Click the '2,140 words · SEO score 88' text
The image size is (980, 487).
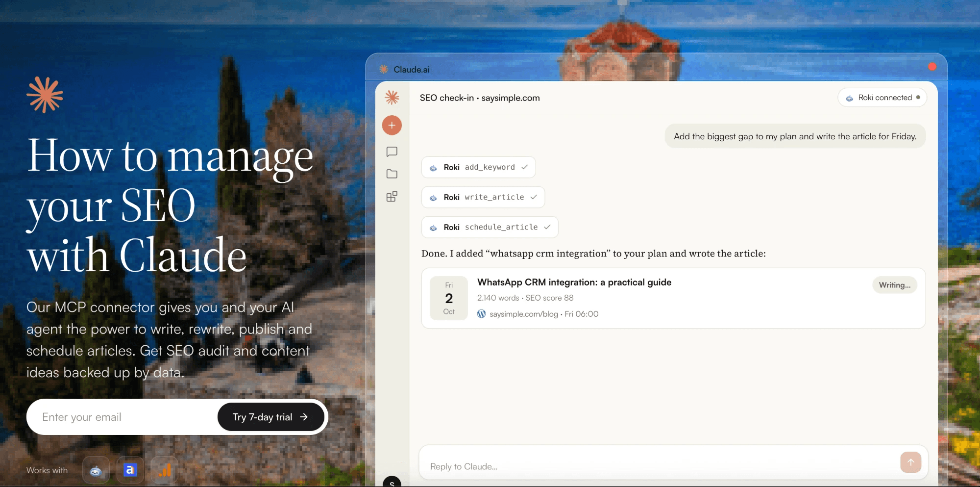point(525,298)
